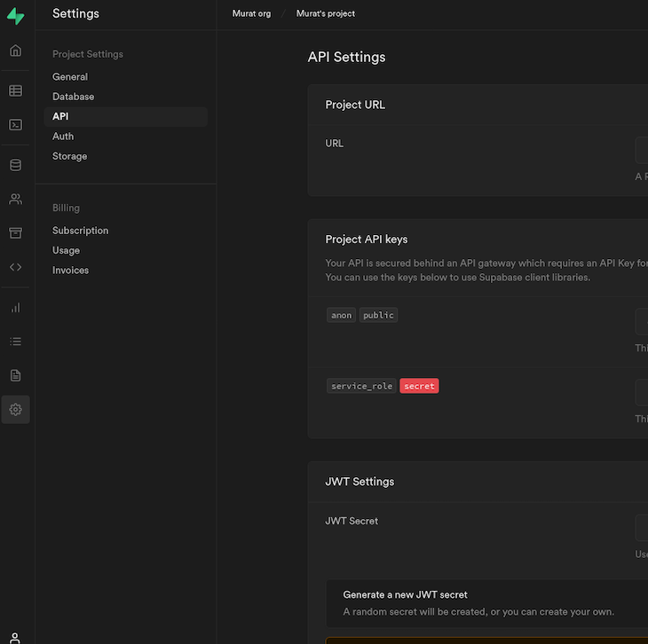Open Subscription under Billing
Viewport: 648px width, 644px height.
[80, 231]
